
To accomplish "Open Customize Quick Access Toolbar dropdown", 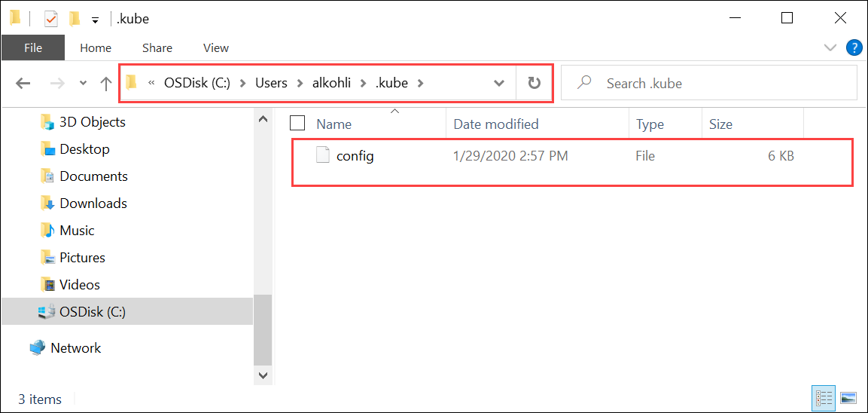I will pos(94,19).
